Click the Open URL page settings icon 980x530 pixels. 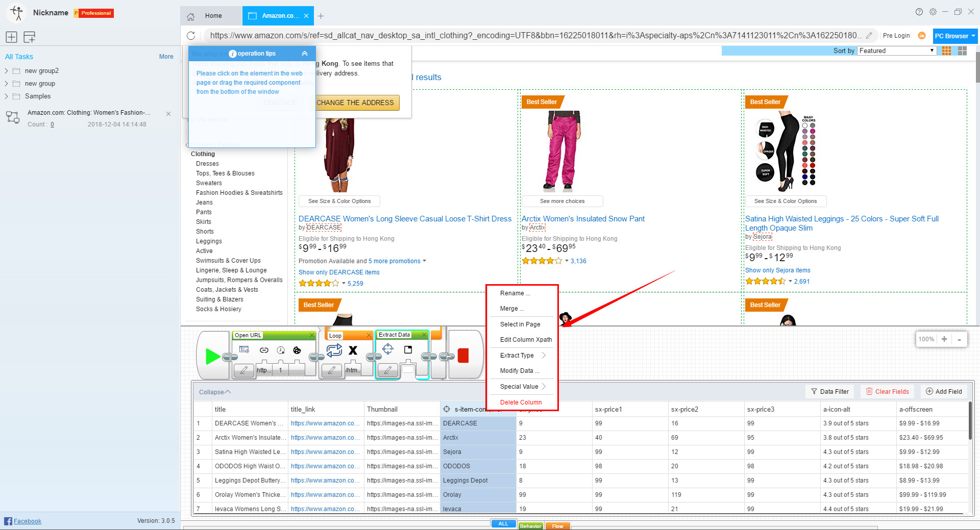tap(244, 349)
